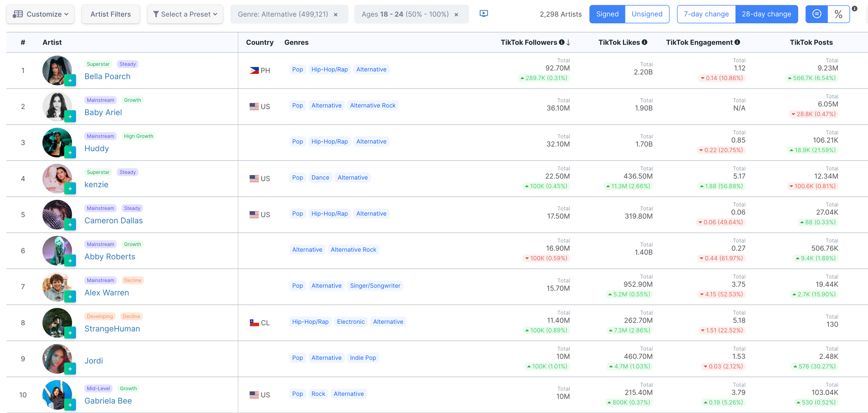Screen dimensions: 868x413
Task: Select the 7-day change view
Action: click(706, 14)
